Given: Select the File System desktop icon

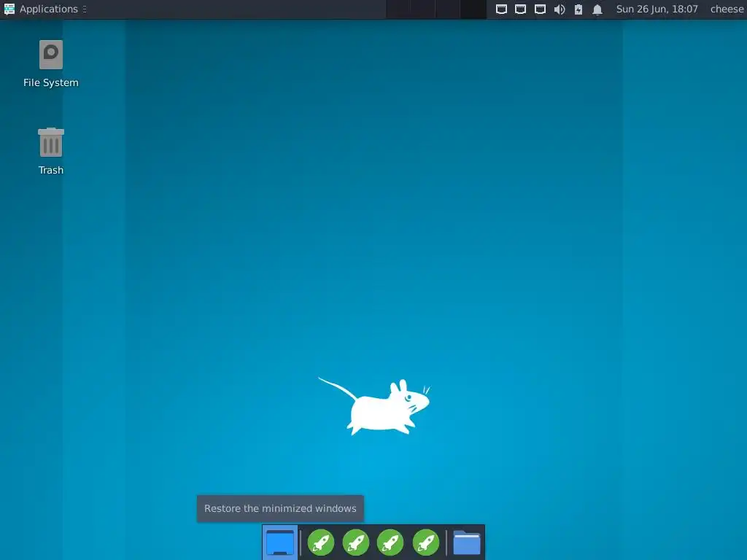Looking at the screenshot, I should point(51,64).
